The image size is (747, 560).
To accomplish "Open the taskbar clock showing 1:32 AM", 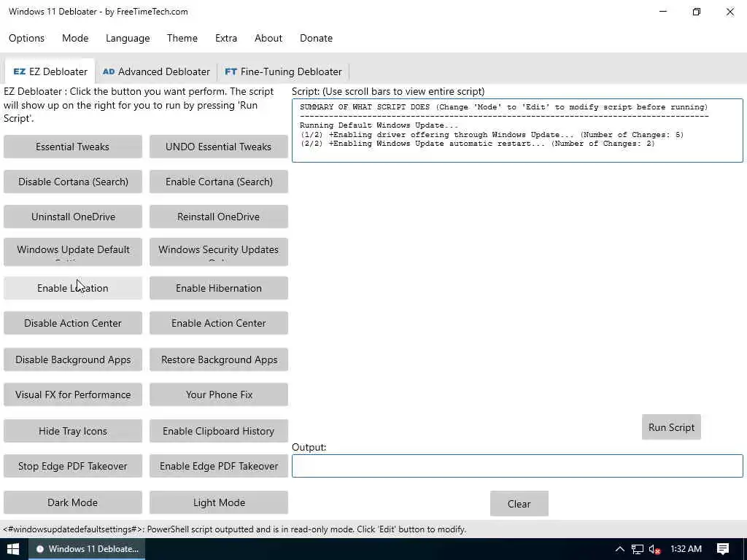I will (686, 549).
